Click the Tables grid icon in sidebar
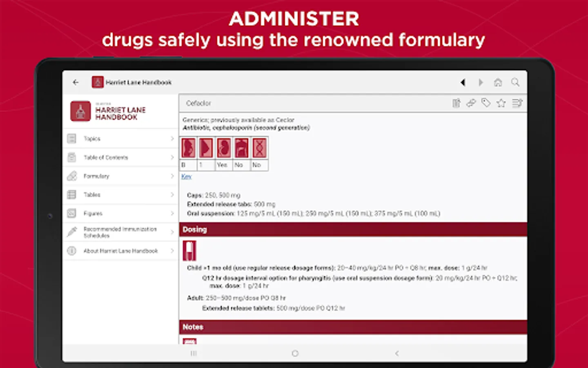 [x=71, y=195]
